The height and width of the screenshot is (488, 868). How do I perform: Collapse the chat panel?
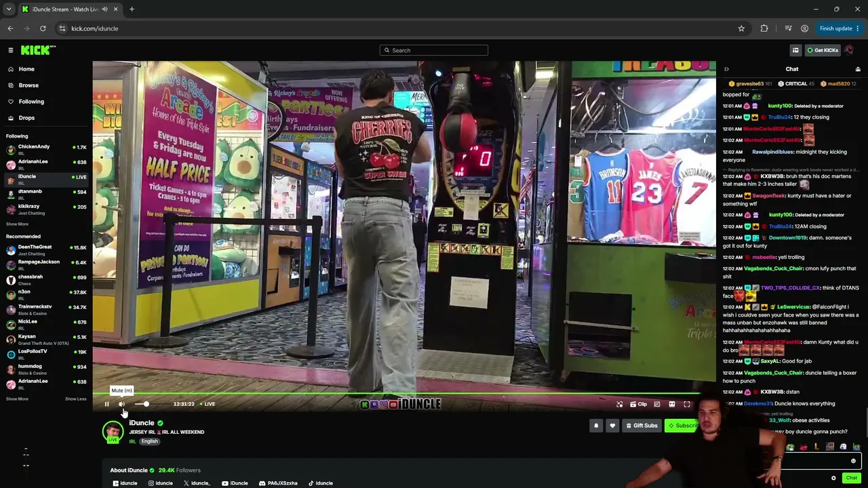[x=726, y=69]
